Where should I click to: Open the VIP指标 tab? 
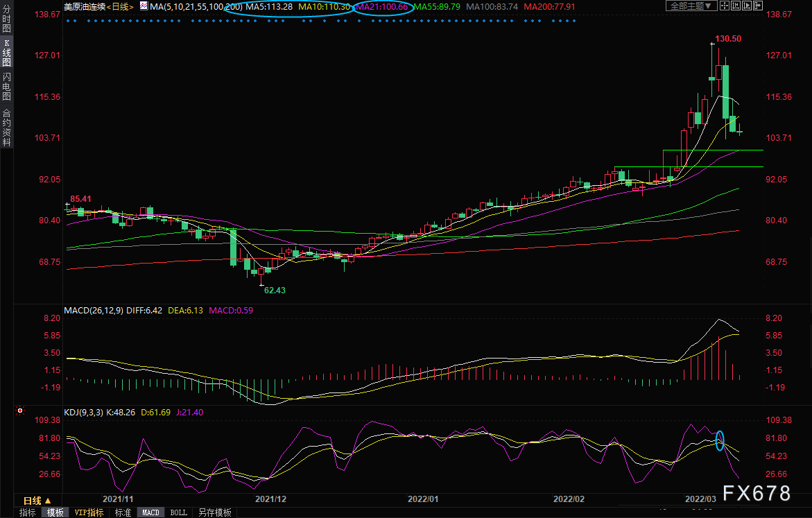89,512
